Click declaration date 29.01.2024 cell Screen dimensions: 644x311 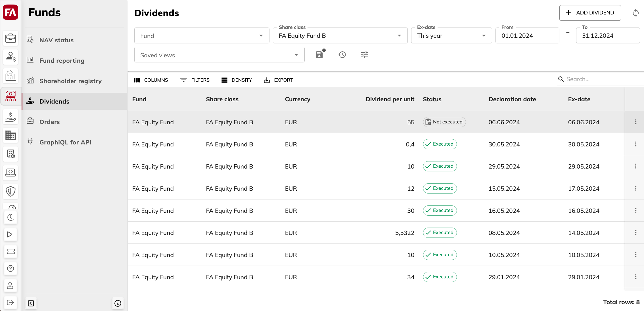504,277
